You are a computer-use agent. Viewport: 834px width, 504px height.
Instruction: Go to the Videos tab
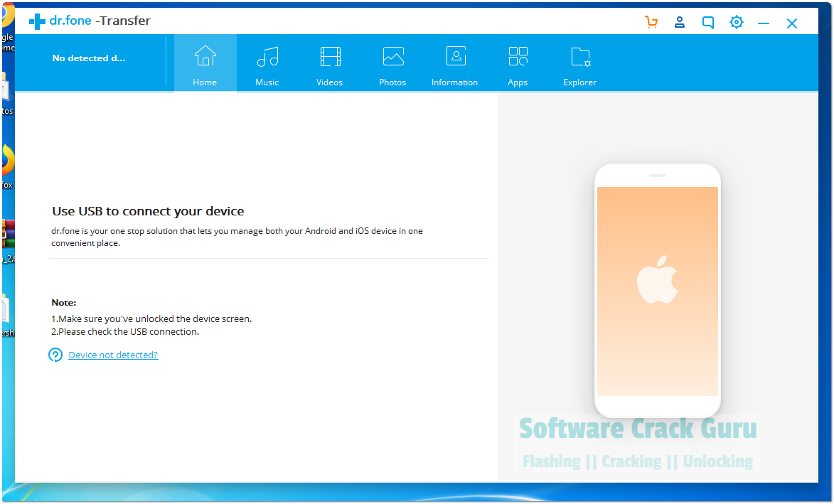click(330, 64)
